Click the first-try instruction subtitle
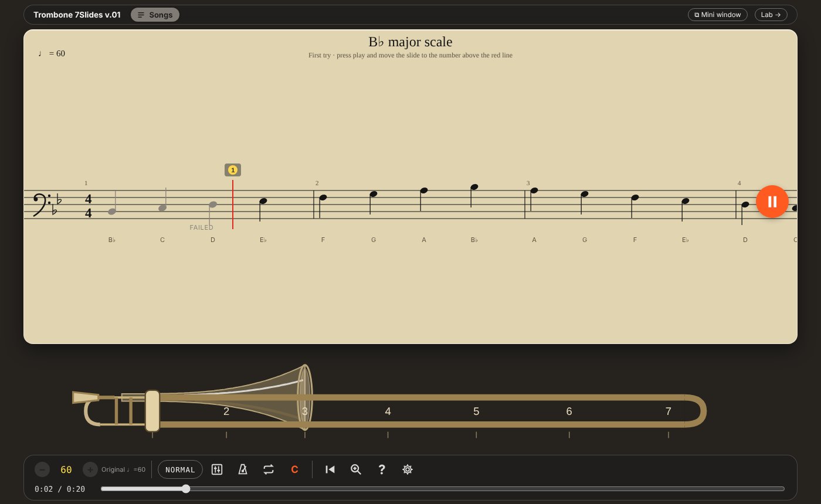 (410, 55)
